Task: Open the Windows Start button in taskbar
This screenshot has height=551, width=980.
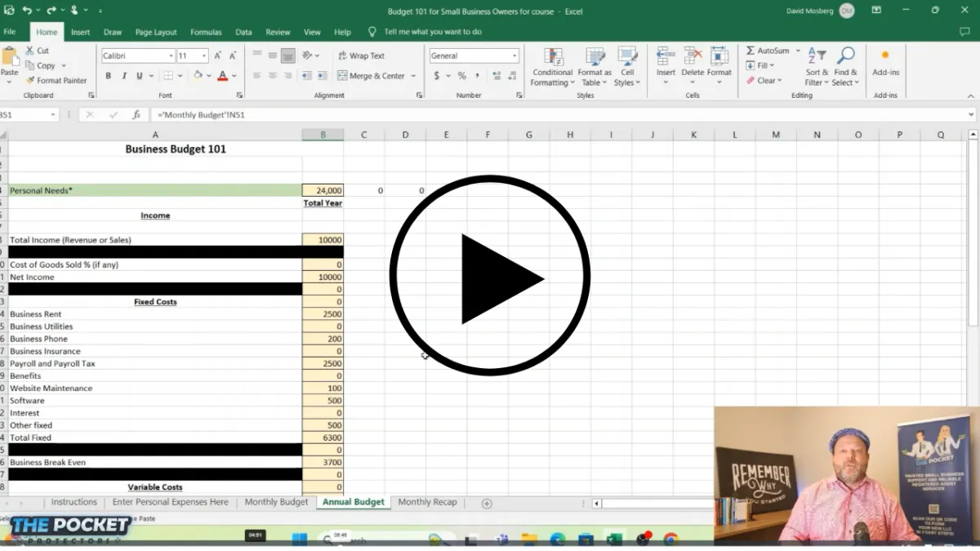Action: 299,539
